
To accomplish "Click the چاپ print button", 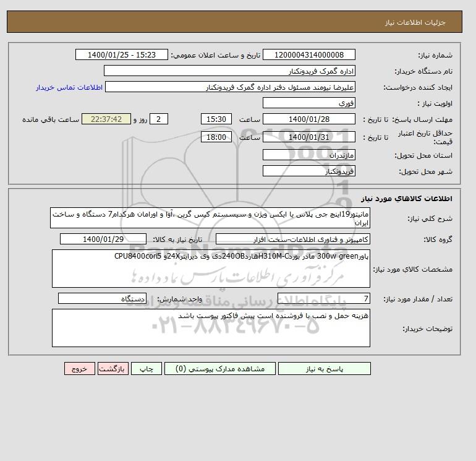I will (x=147, y=369).
